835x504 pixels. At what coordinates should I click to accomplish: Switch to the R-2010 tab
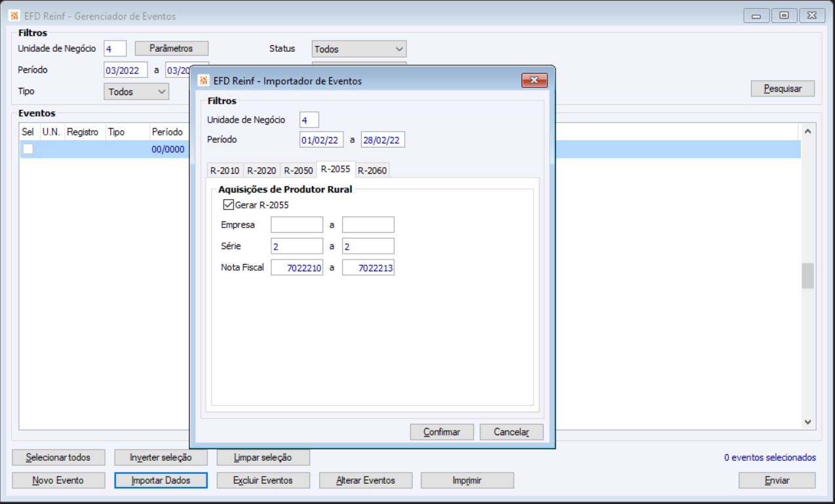[225, 170]
